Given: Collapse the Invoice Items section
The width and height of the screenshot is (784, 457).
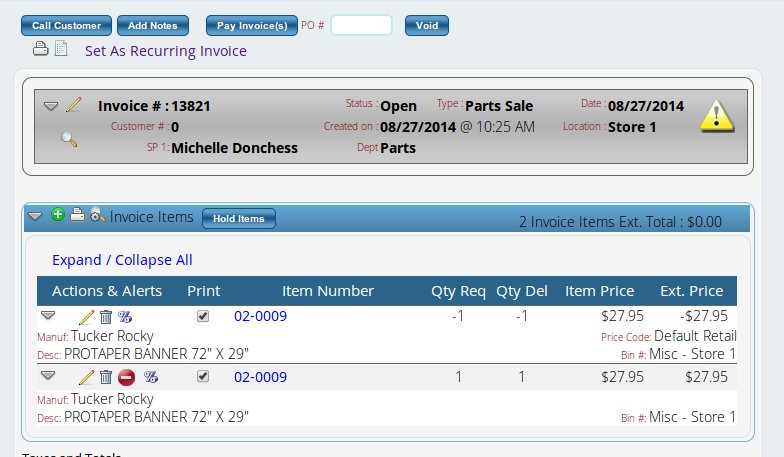Looking at the screenshot, I should point(36,215).
